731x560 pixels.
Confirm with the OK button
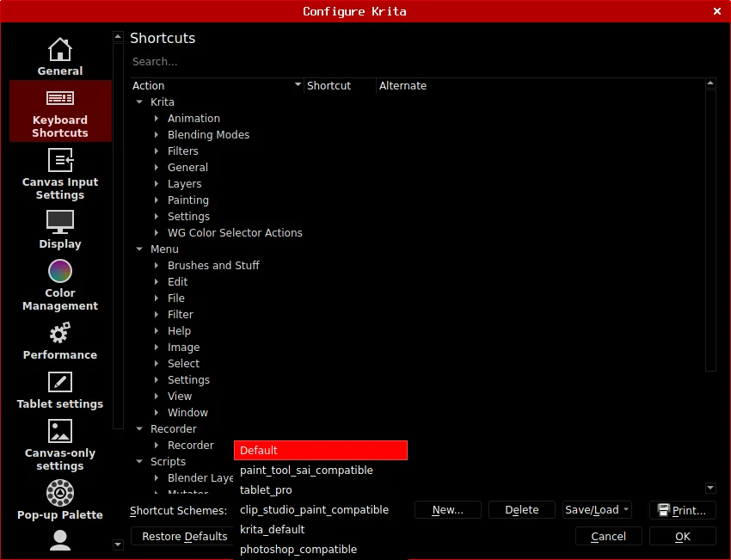coord(683,536)
